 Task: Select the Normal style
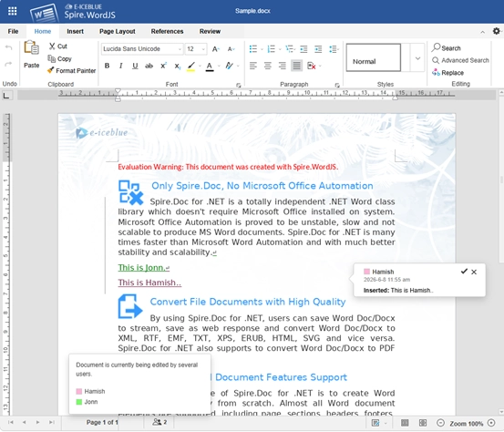374,57
